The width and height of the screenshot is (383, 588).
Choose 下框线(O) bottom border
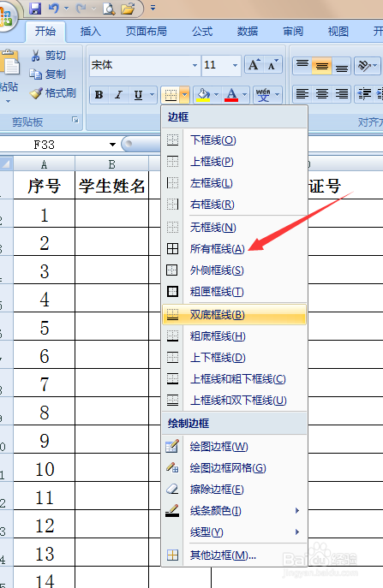point(234,140)
